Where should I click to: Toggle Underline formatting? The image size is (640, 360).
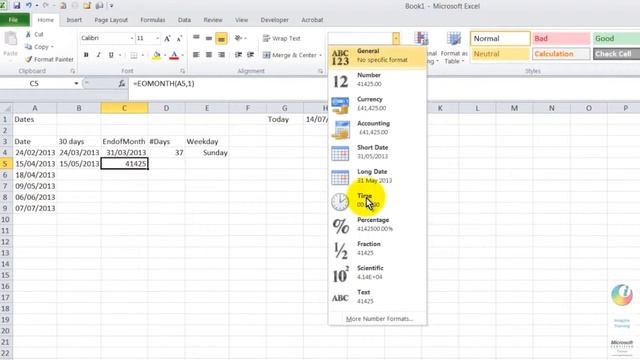[x=111, y=55]
